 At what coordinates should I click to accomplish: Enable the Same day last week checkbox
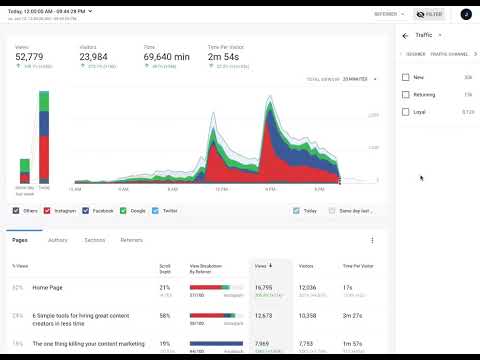click(332, 211)
